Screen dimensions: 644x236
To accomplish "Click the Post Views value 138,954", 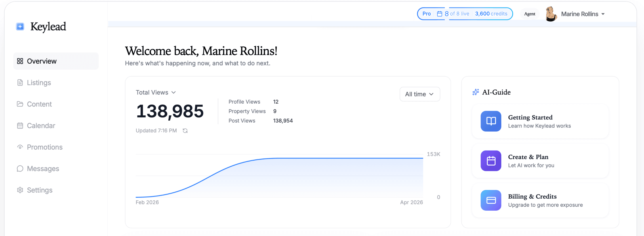I will [x=283, y=121].
